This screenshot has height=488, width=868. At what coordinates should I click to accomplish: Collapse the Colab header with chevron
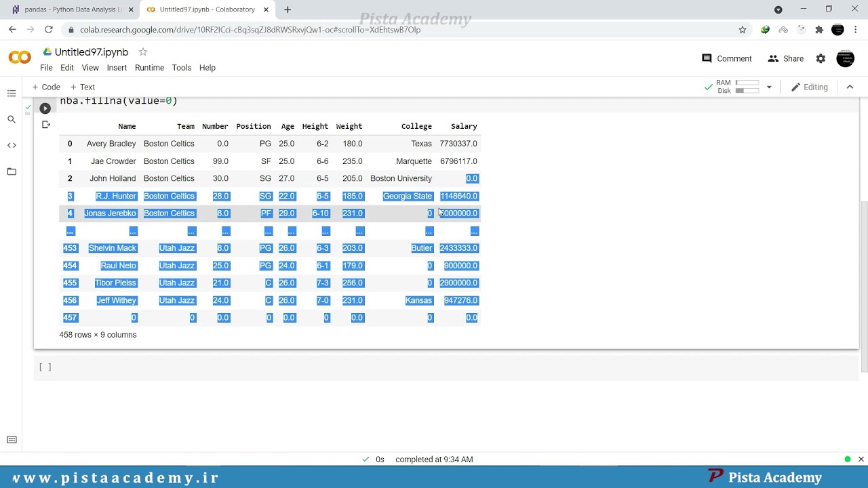click(850, 87)
